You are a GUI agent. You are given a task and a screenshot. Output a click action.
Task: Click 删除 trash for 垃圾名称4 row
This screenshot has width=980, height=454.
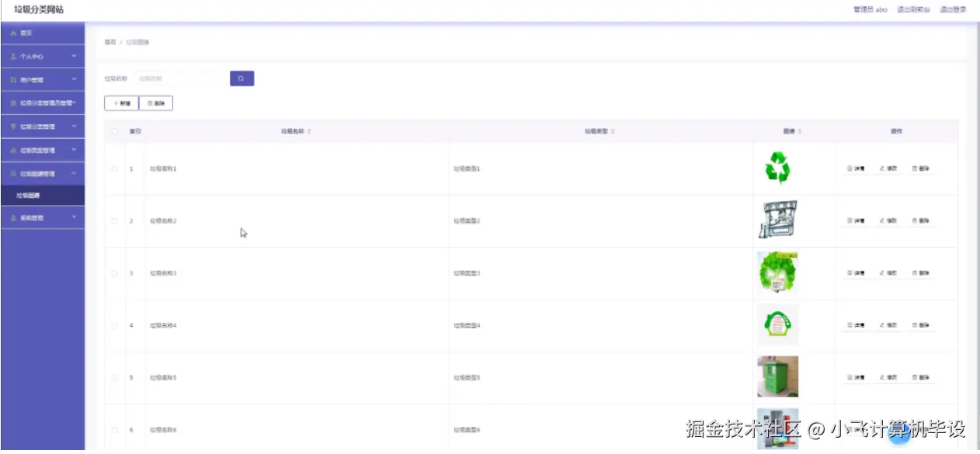click(921, 325)
